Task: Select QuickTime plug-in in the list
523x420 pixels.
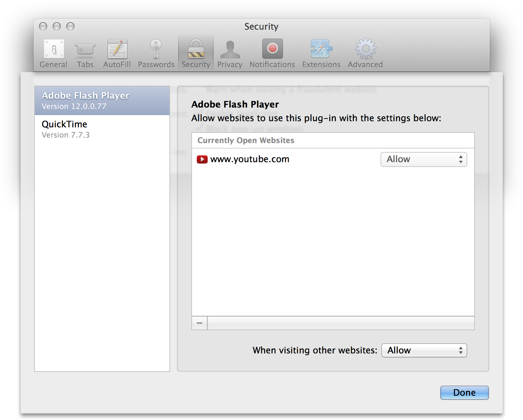Action: coord(102,129)
